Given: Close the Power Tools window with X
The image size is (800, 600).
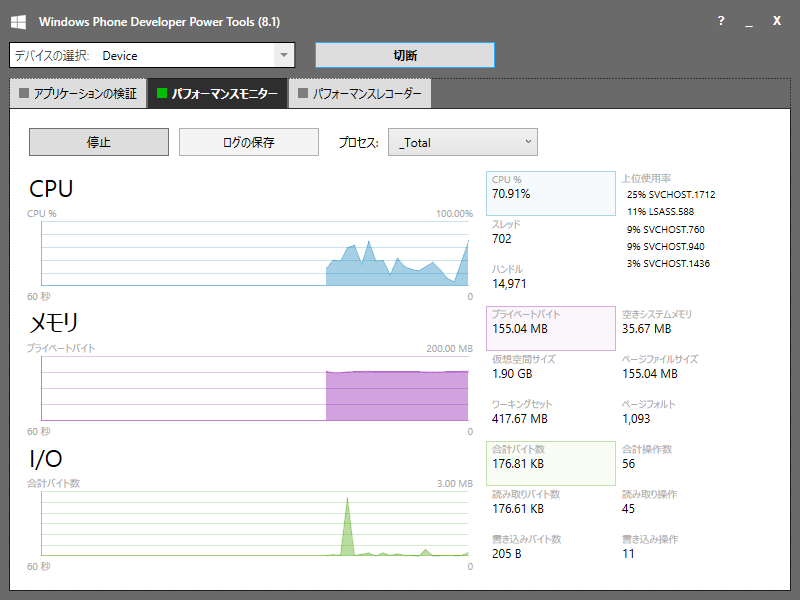Looking at the screenshot, I should [x=777, y=21].
